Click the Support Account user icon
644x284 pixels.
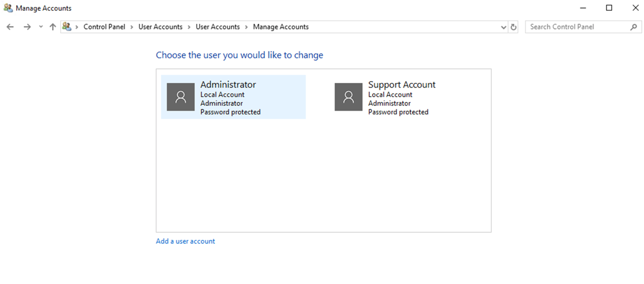pyautogui.click(x=348, y=97)
